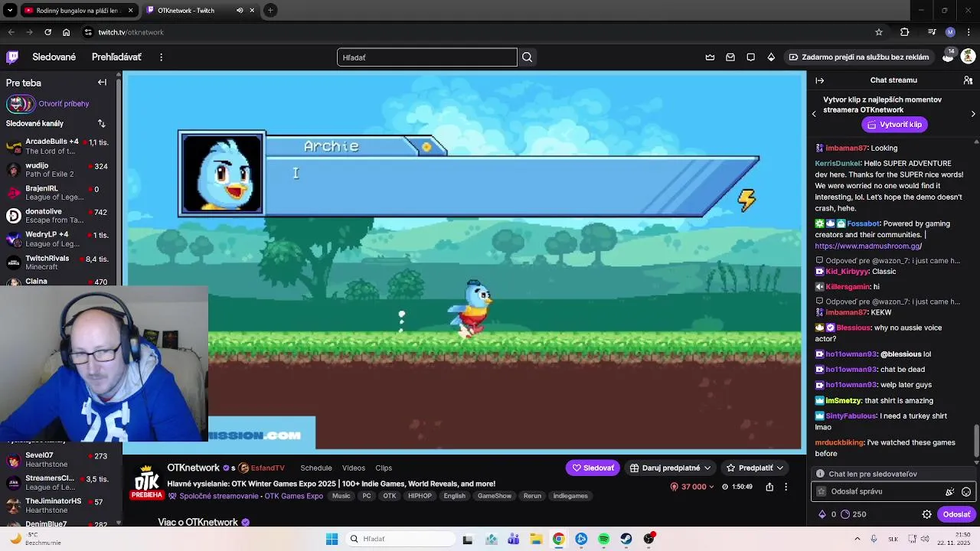980x551 pixels.
Task: Open Steam from the taskbar
Action: [x=626, y=539]
